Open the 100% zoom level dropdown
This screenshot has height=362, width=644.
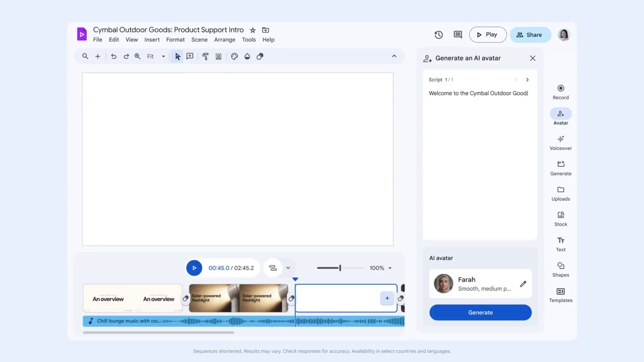click(380, 268)
